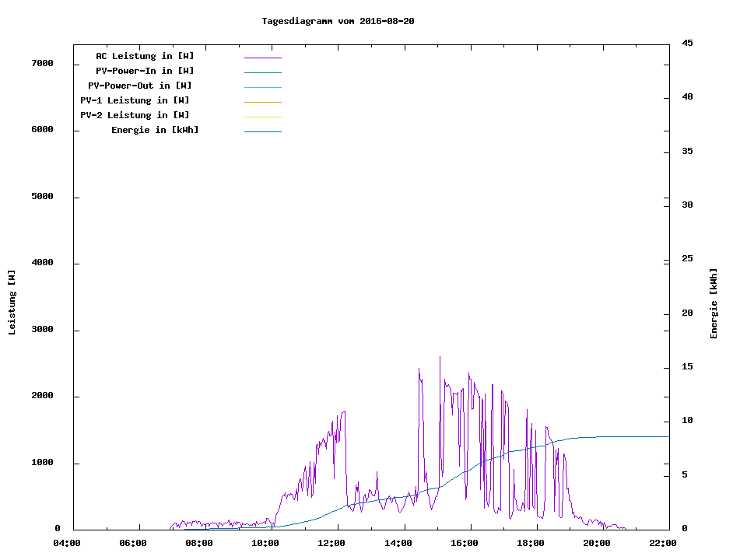Click the PV-1 Leistung in [W] legend label
The width and height of the screenshot is (747, 560).
tap(135, 100)
